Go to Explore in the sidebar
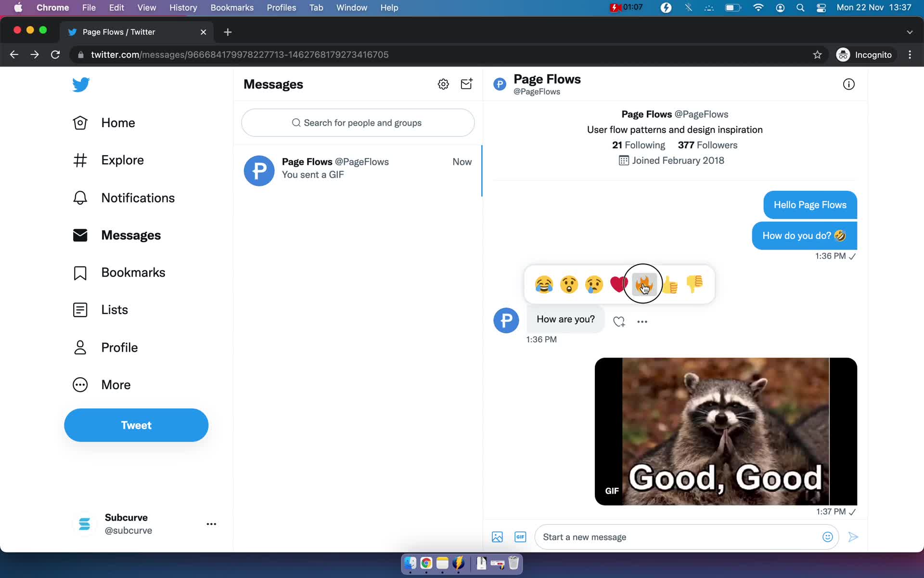The width and height of the screenshot is (924, 578). point(108,160)
